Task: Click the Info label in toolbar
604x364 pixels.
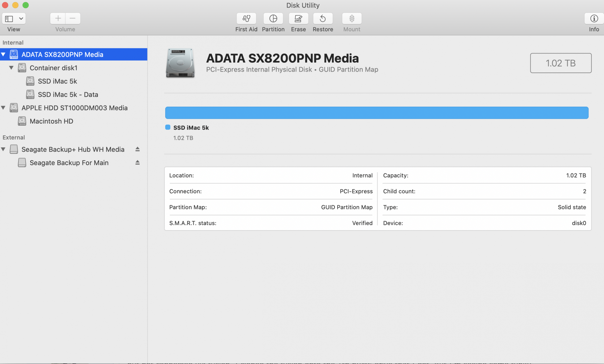Action: click(594, 29)
